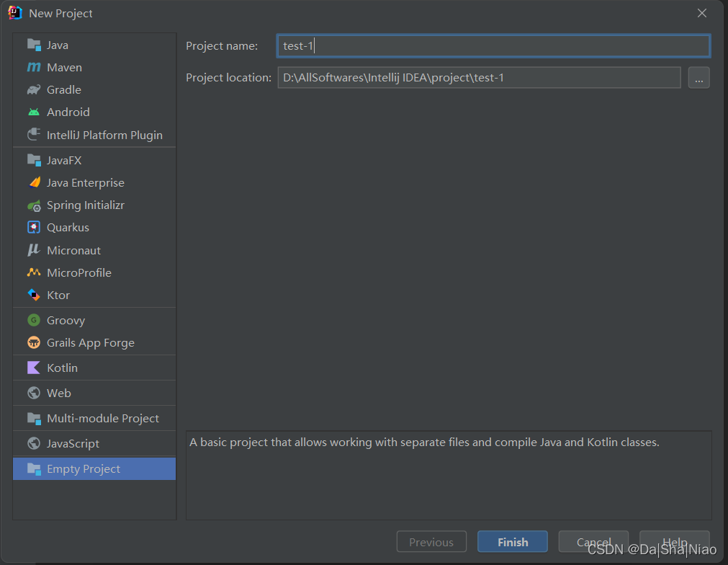Pick the Kotlin label

[62, 368]
